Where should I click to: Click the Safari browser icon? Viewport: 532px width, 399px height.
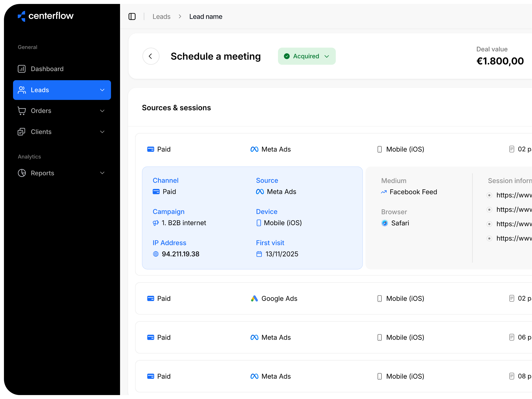coord(385,223)
